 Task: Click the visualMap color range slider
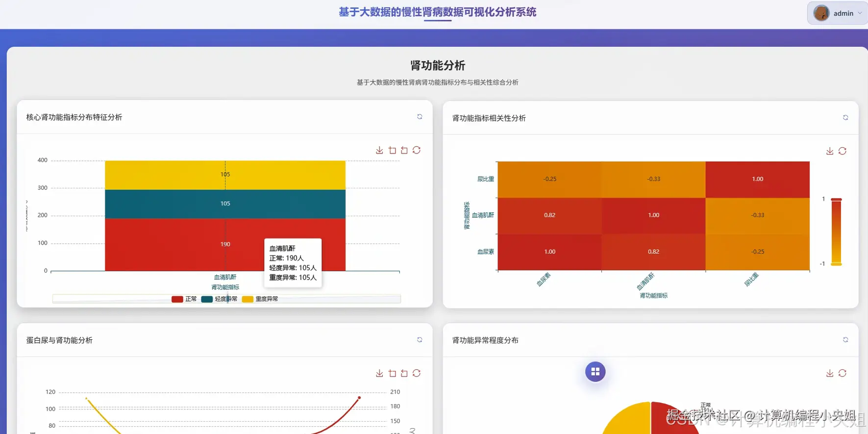(836, 231)
